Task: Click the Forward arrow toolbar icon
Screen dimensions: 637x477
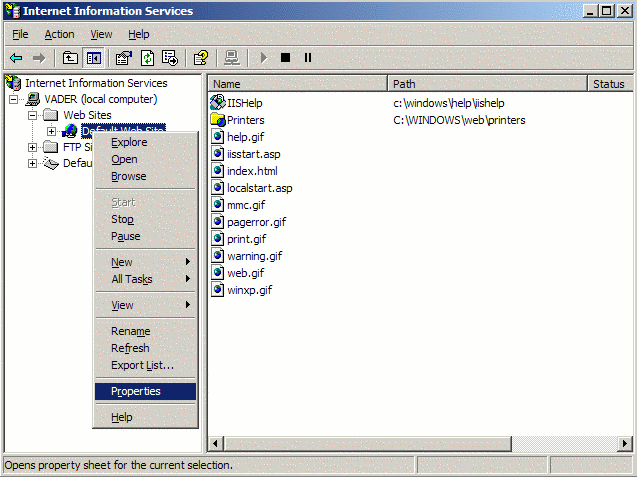Action: click(39, 58)
